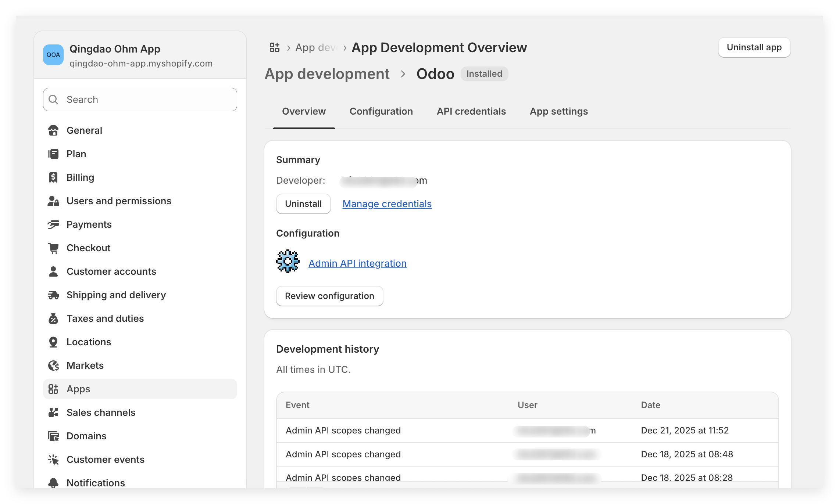
Task: Click the Markets globe icon
Action: click(53, 366)
